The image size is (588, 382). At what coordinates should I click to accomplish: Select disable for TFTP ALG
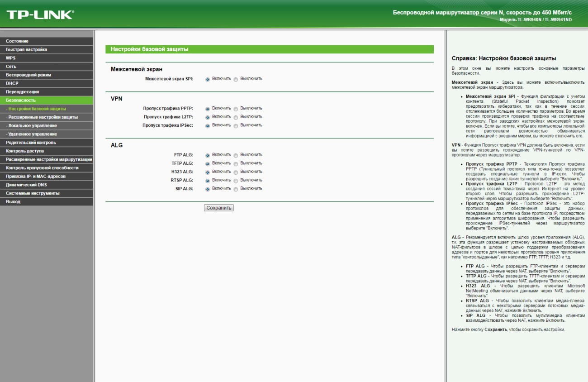[x=236, y=164]
